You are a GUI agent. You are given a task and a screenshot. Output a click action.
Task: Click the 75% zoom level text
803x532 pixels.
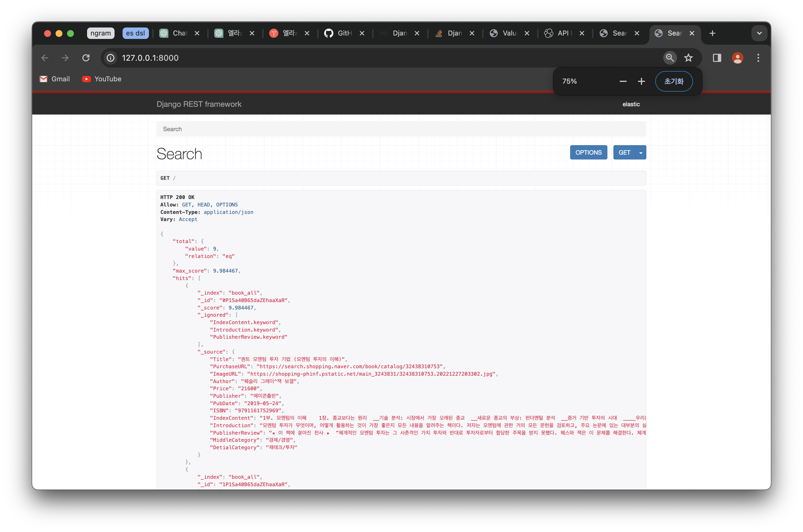tap(569, 81)
